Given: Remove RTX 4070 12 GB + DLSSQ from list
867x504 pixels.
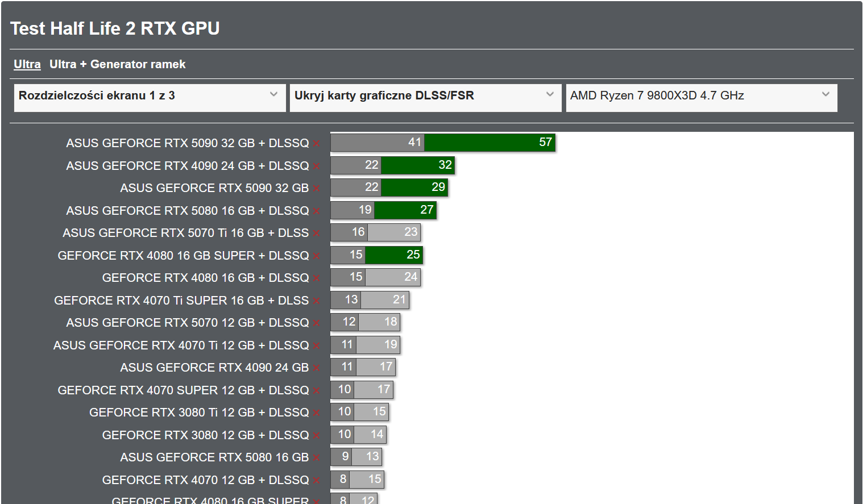Looking at the screenshot, I should tap(317, 481).
